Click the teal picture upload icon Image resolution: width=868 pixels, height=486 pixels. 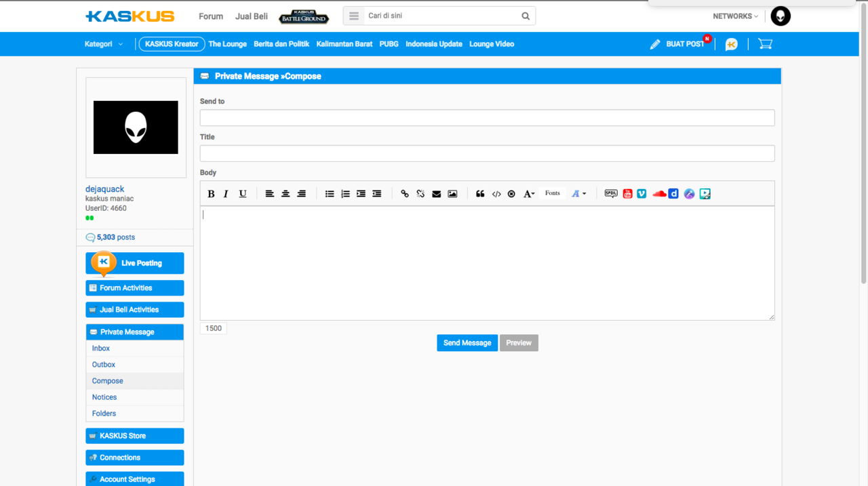(705, 194)
